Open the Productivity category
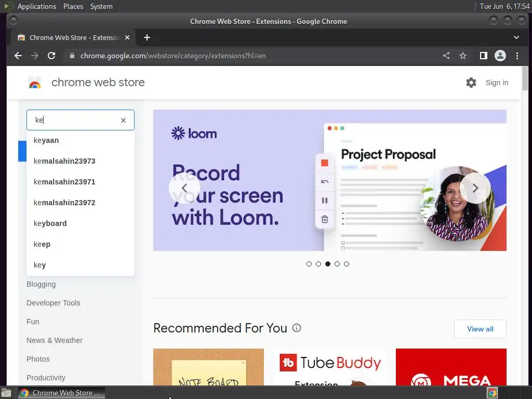The image size is (532, 399). coord(46,378)
